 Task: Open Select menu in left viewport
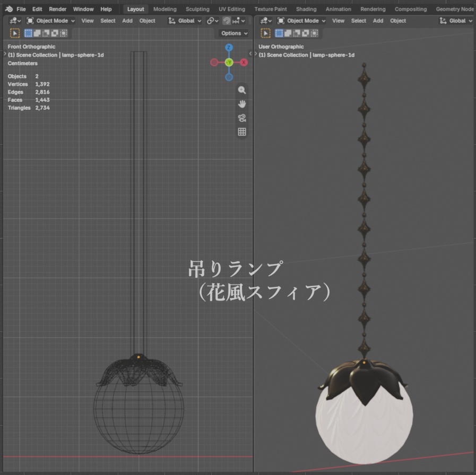click(x=108, y=21)
